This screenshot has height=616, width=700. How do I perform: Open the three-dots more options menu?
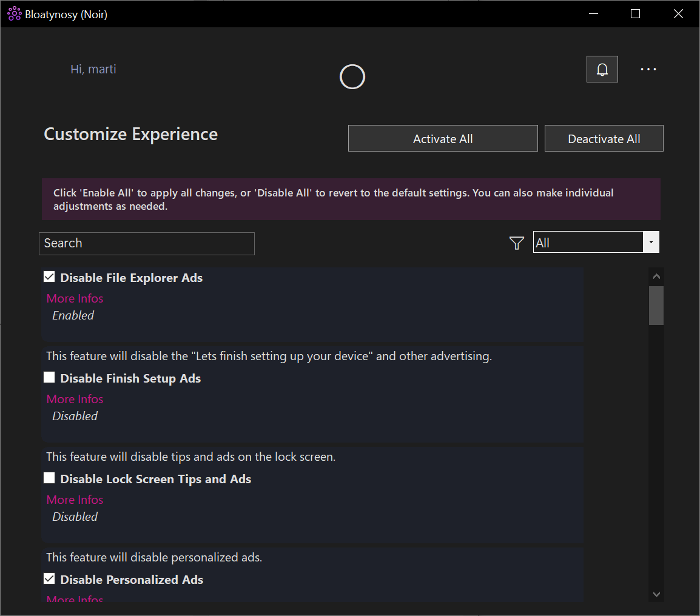(648, 69)
